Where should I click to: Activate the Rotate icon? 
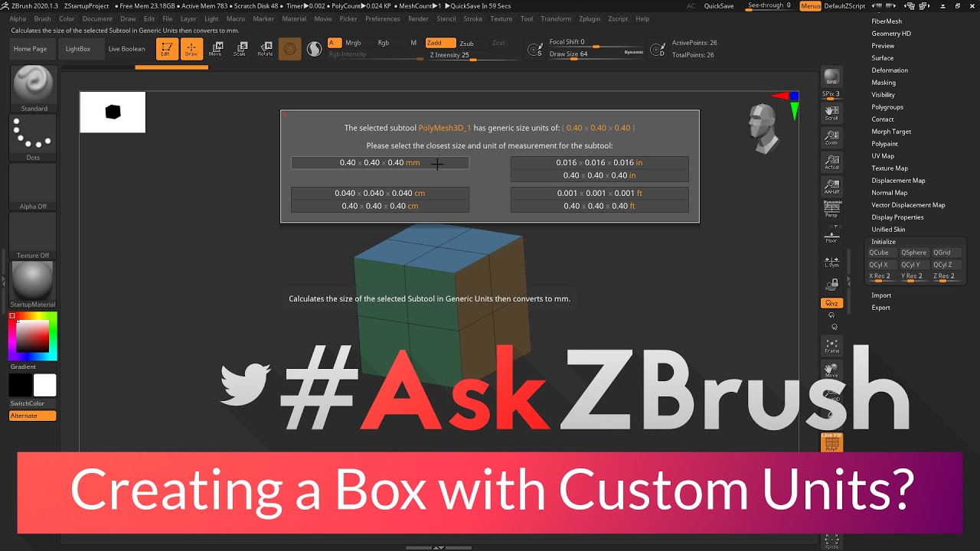pos(265,49)
